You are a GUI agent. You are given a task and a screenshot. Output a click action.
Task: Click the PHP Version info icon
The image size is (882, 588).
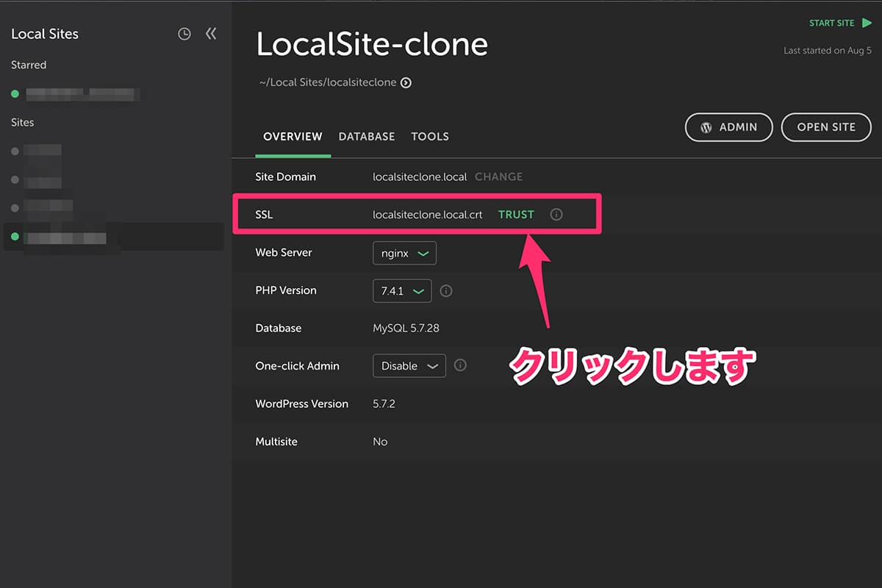click(446, 291)
